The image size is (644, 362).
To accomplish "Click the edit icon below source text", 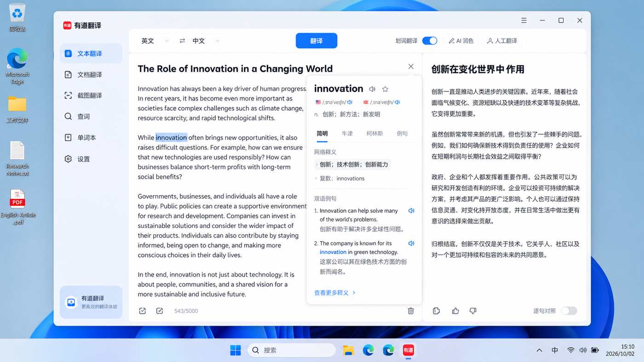I will [160, 311].
